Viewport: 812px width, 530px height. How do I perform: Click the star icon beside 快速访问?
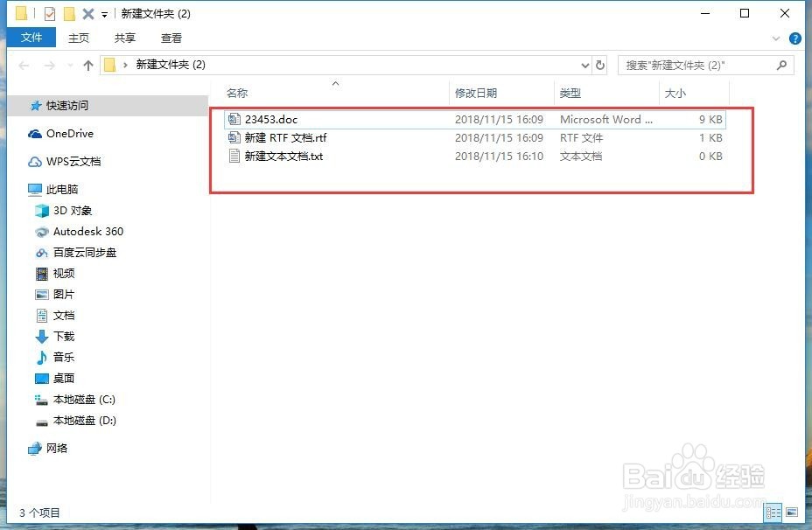pyautogui.click(x=35, y=106)
